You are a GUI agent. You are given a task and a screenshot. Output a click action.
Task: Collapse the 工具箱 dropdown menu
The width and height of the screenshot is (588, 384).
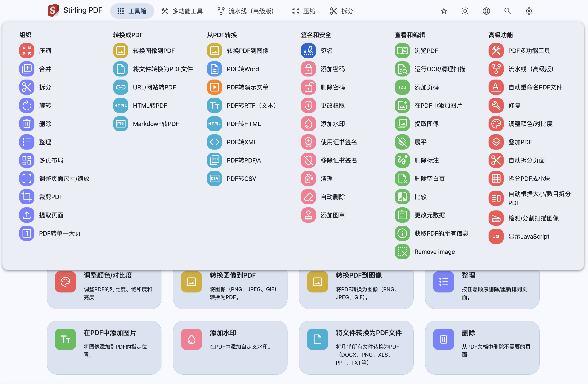point(132,11)
